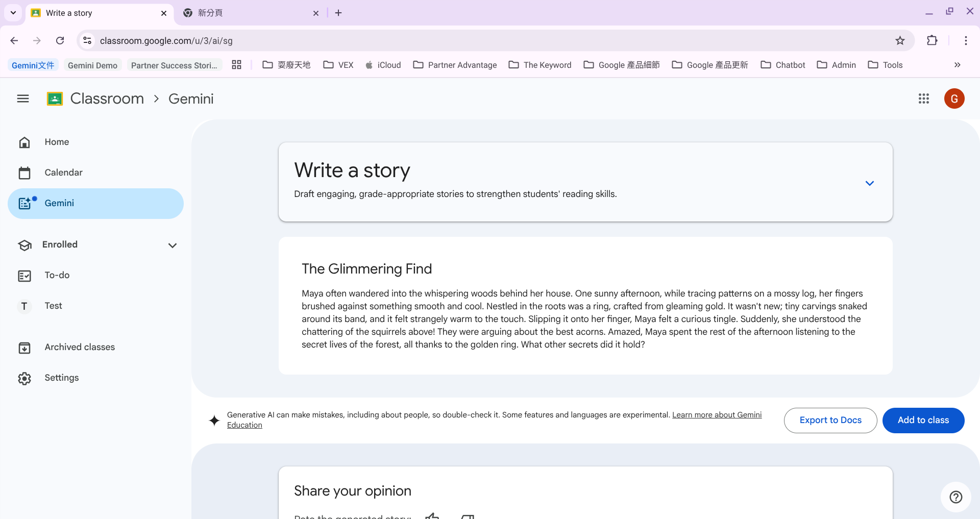Open Archived classes in the sidebar
The width and height of the screenshot is (980, 519).
80,347
